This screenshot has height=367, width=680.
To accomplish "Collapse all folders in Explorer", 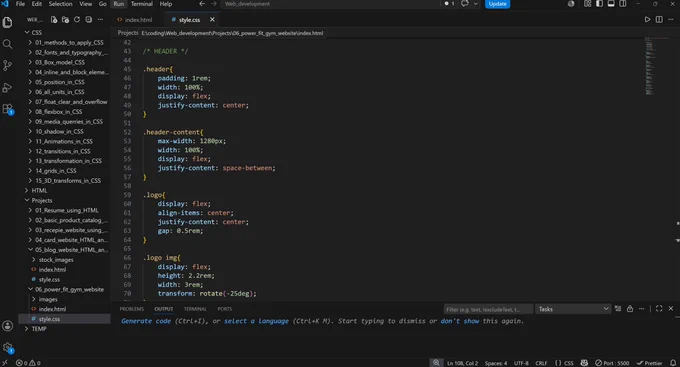I will point(88,20).
